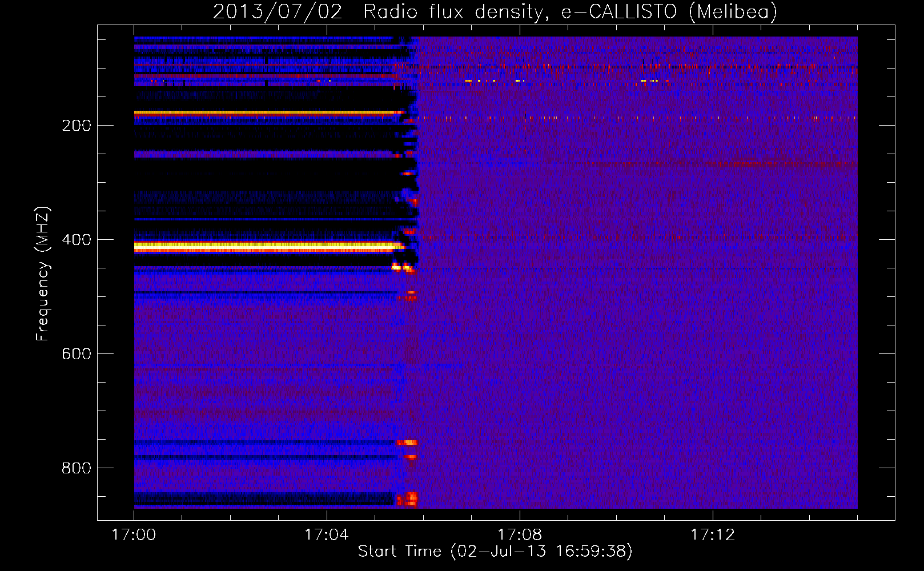Click the 'Start Time (02-Jul-13 16:59:38)' label
924x571 pixels.
click(495, 552)
